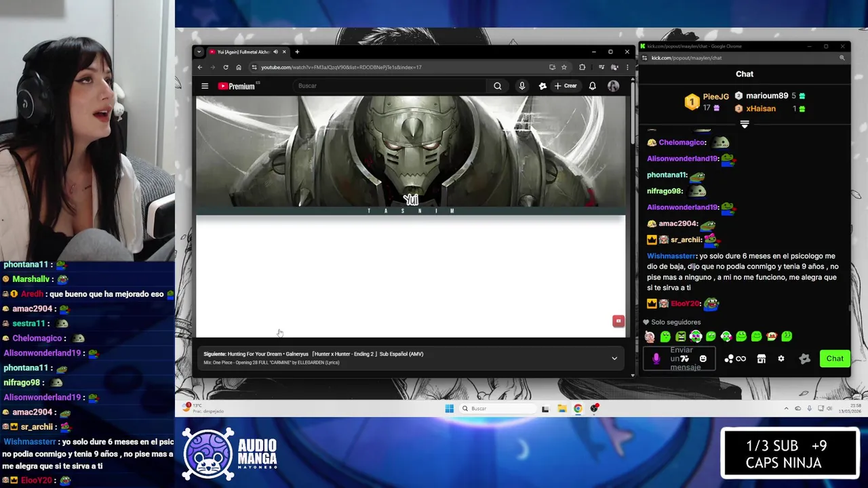Open YouTube notifications bell
Viewport: 868px width, 488px height.
pyautogui.click(x=593, y=86)
